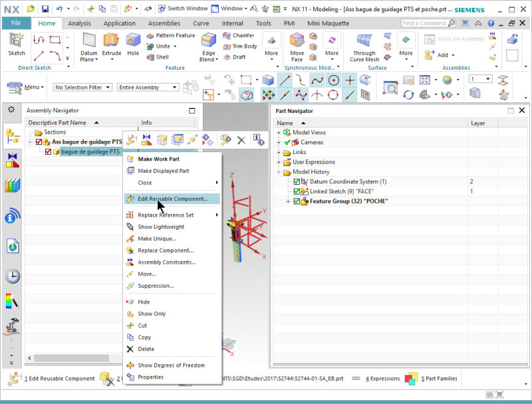The height and width of the screenshot is (404, 532).
Task: Switch to the Analysis tab
Action: pos(79,23)
